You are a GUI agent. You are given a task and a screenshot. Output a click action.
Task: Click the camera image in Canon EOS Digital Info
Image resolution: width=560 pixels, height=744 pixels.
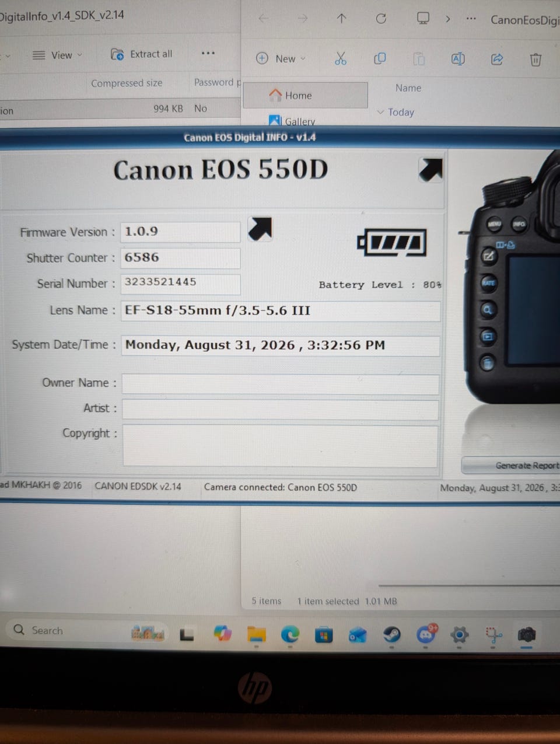coord(512,277)
